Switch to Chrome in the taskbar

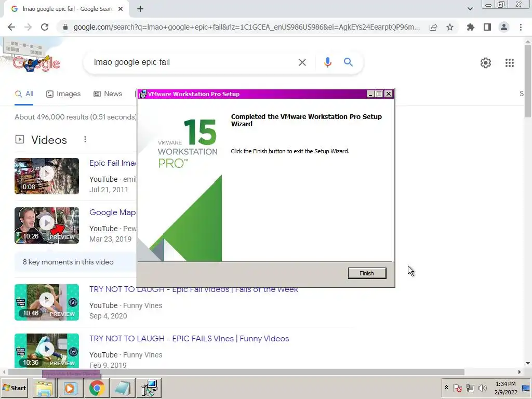pos(97,388)
